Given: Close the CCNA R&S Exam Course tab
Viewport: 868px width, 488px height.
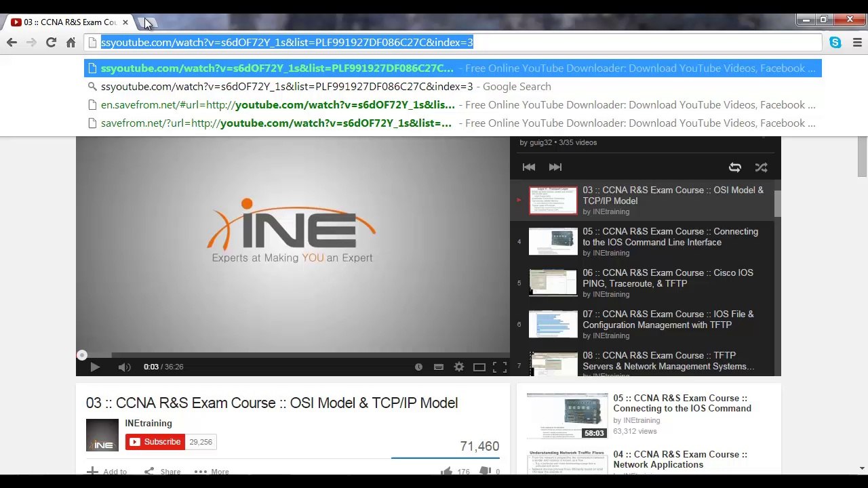Looking at the screenshot, I should [x=125, y=22].
